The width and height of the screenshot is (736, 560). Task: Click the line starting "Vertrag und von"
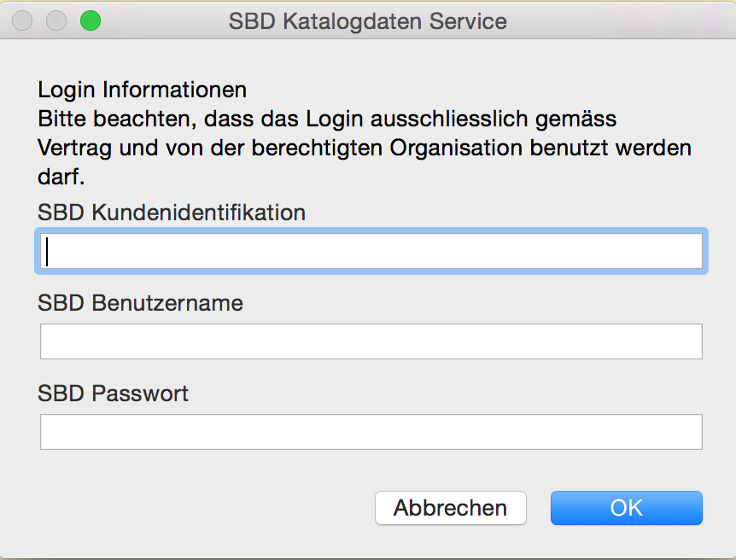click(365, 147)
